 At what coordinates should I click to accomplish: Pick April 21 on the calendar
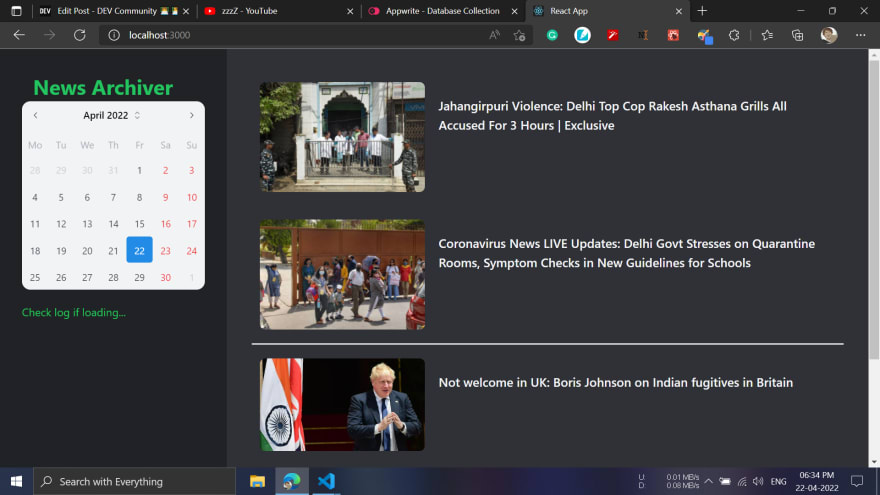point(113,250)
